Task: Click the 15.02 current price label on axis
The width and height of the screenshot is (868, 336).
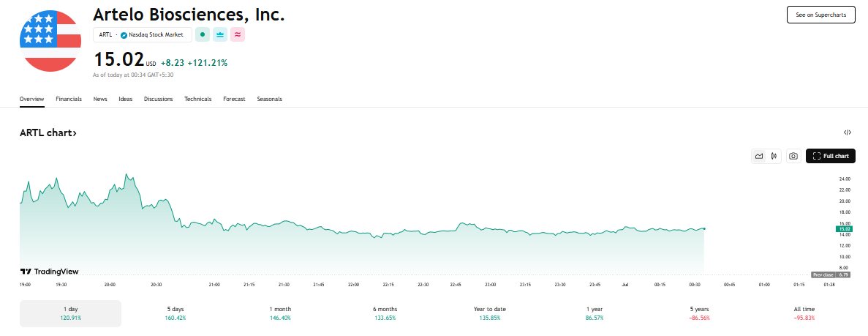Action: coord(845,228)
